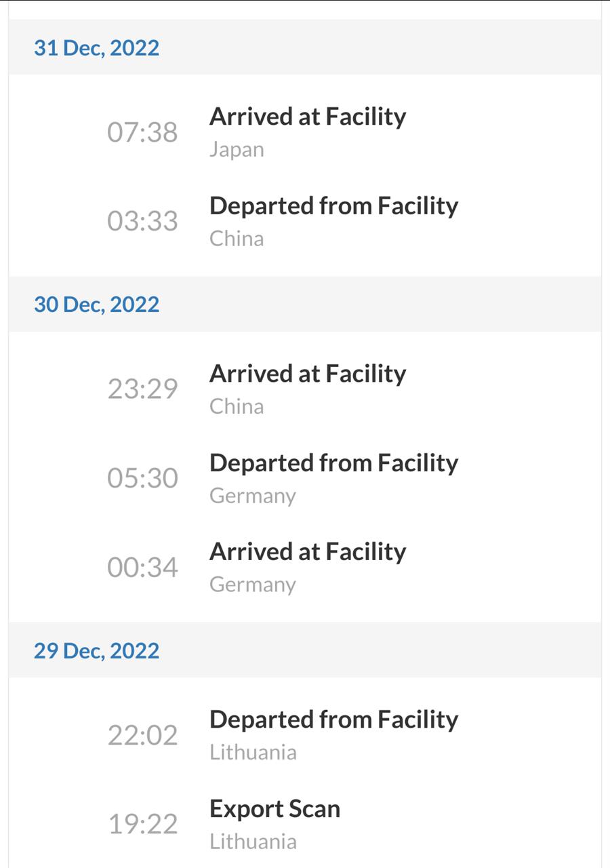Select Arrived at Facility Japan event
The width and height of the screenshot is (610, 868).
[304, 132]
